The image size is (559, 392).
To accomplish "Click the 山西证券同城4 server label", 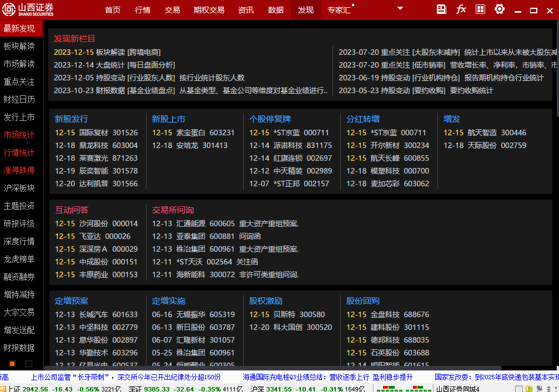I will pos(458,389).
